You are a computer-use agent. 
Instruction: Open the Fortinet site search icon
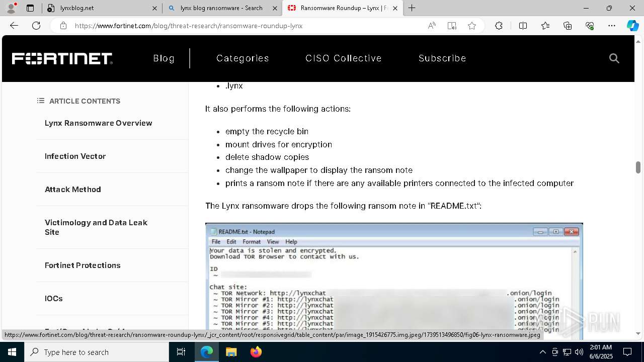click(x=614, y=58)
